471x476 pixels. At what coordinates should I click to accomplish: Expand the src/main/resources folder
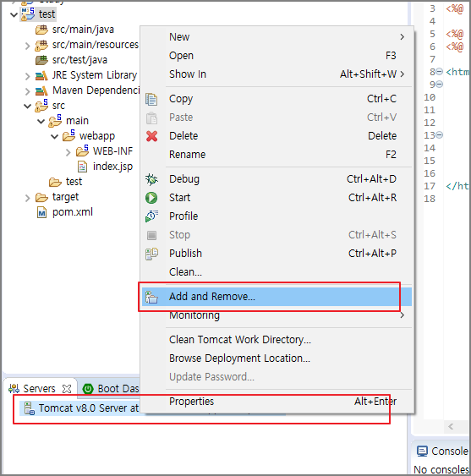pyautogui.click(x=28, y=46)
